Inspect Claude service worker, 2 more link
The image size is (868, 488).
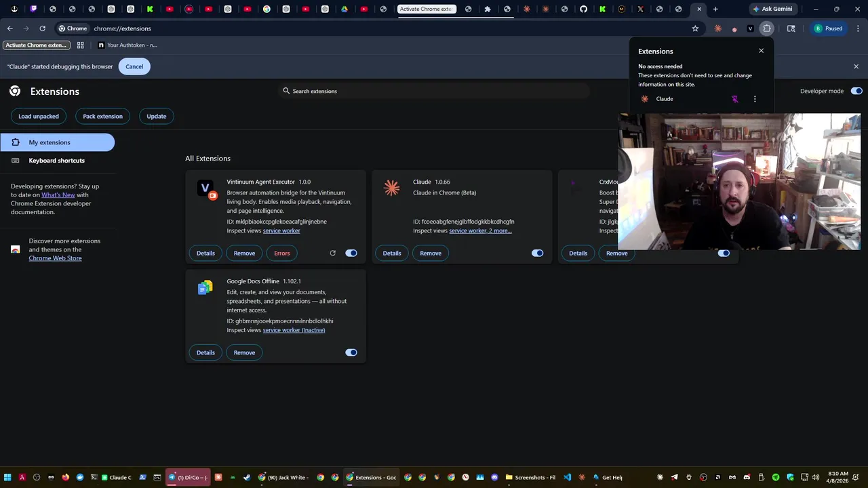pos(480,230)
